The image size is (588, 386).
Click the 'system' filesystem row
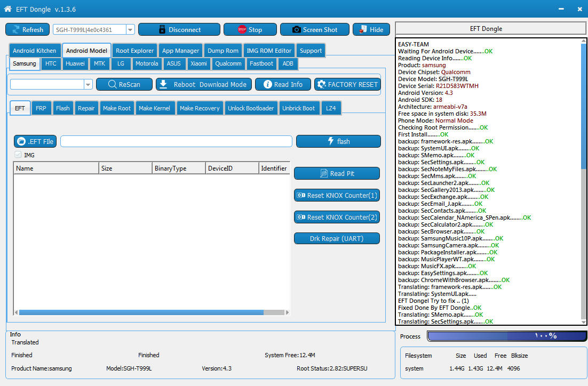pos(463,368)
